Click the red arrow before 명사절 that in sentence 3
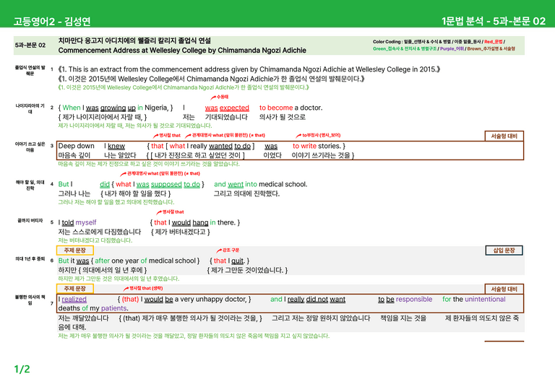555x392 pixels. tap(156, 136)
